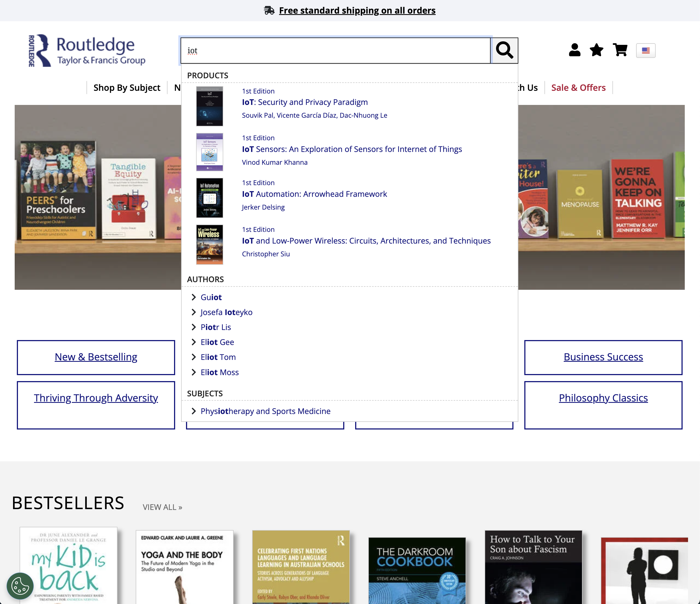This screenshot has width=700, height=604.
Task: View favorites via the star icon
Action: 596,50
